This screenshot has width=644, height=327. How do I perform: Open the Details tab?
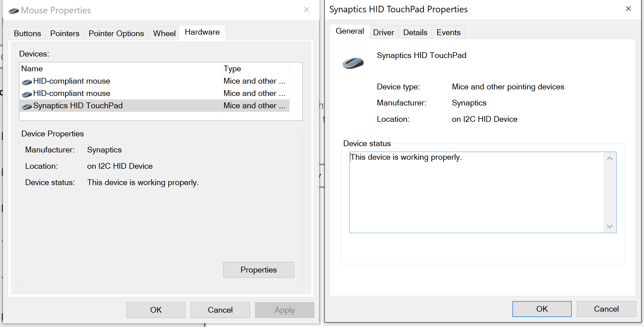(x=415, y=32)
